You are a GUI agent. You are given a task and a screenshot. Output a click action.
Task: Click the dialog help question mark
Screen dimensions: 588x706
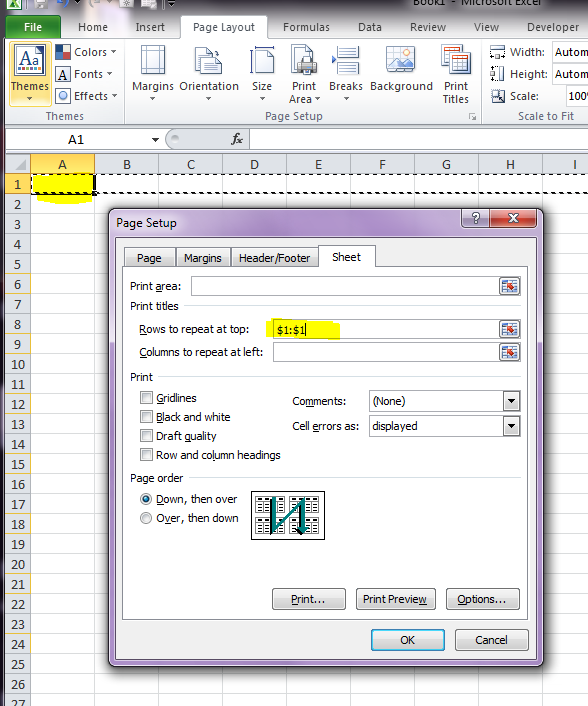coord(475,218)
